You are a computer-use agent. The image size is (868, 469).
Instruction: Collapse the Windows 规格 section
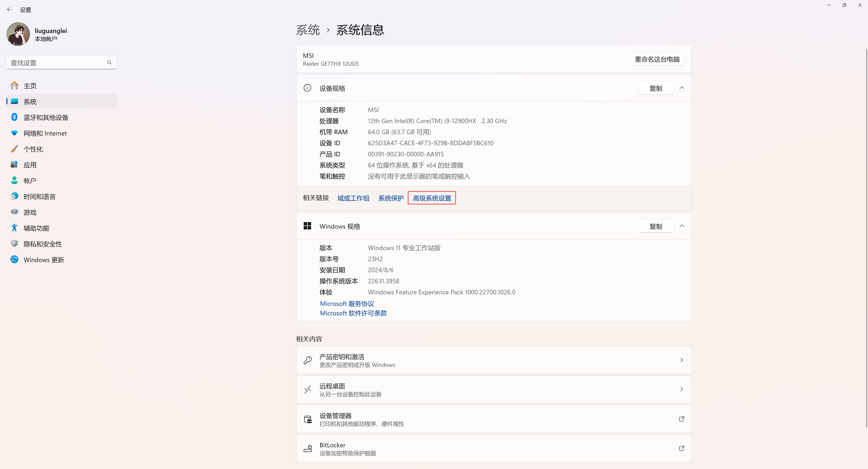[682, 226]
